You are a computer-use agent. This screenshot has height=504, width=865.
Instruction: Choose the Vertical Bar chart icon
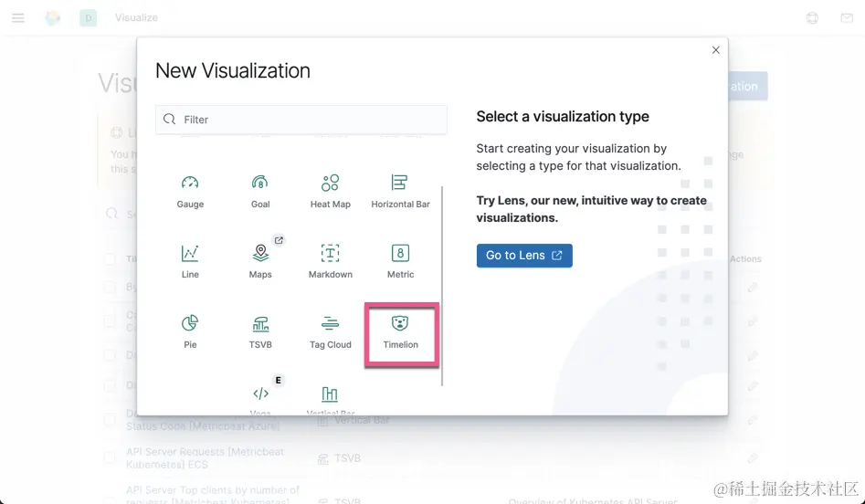coord(330,394)
